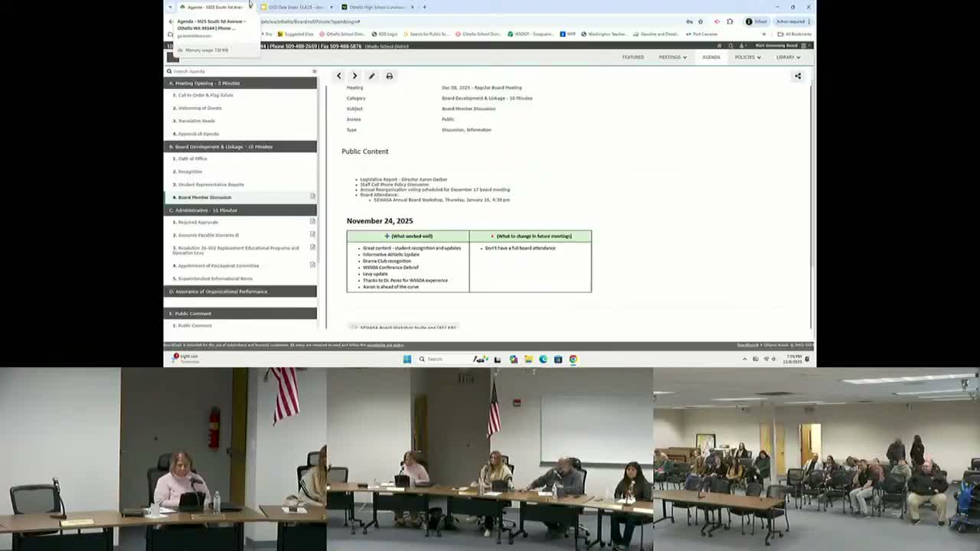Edit the agenda item with the pencil icon
This screenshot has width=980, height=551.
pyautogui.click(x=371, y=76)
